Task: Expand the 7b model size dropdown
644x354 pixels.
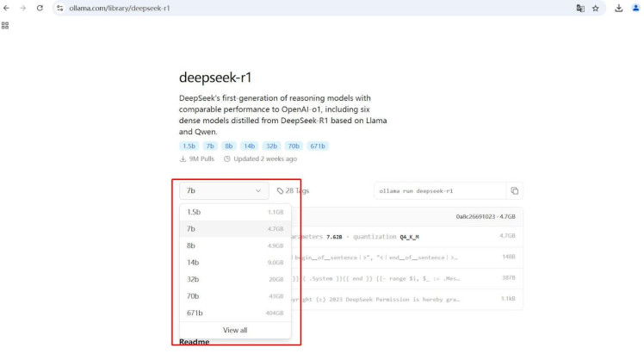Action: tap(224, 191)
